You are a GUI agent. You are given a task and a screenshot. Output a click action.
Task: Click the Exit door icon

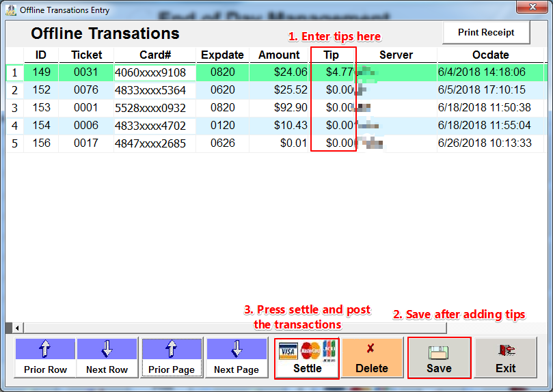pos(507,350)
